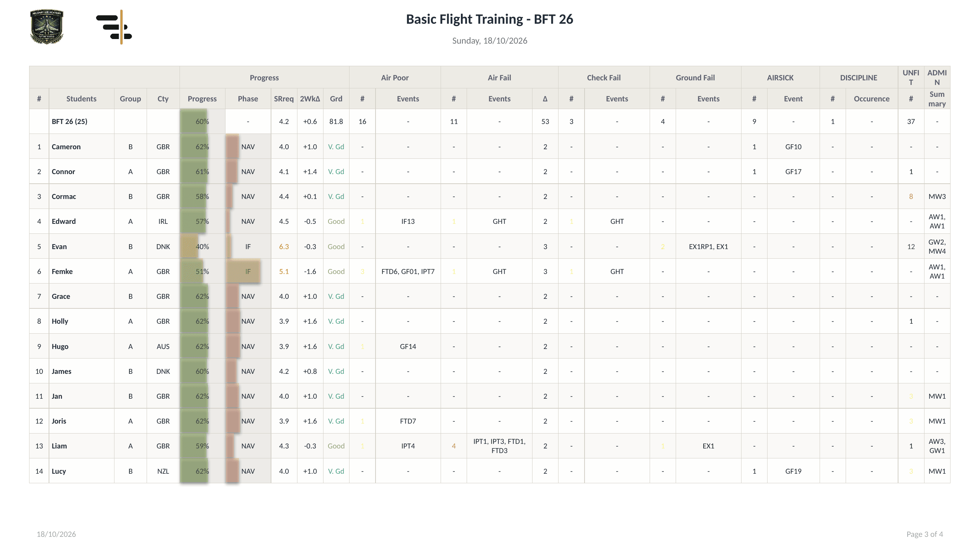
Task: Click Evan's Ground Fail events EX1RP1, EX1
Action: click(x=708, y=246)
